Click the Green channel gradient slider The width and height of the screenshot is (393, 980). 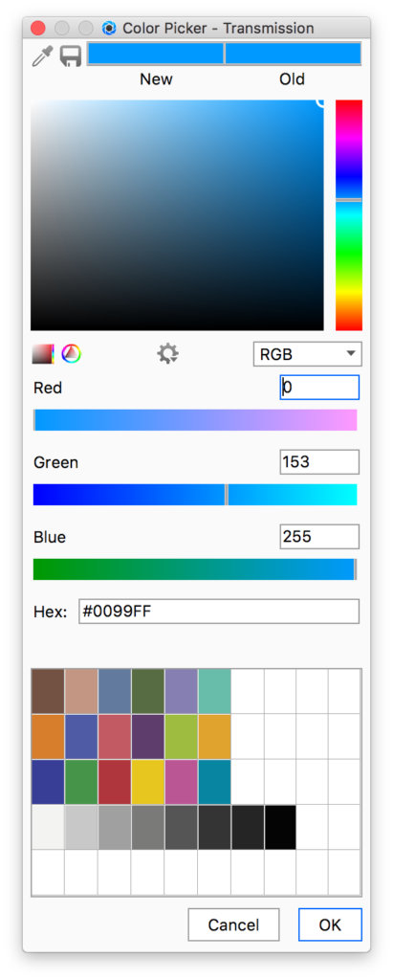(x=195, y=495)
